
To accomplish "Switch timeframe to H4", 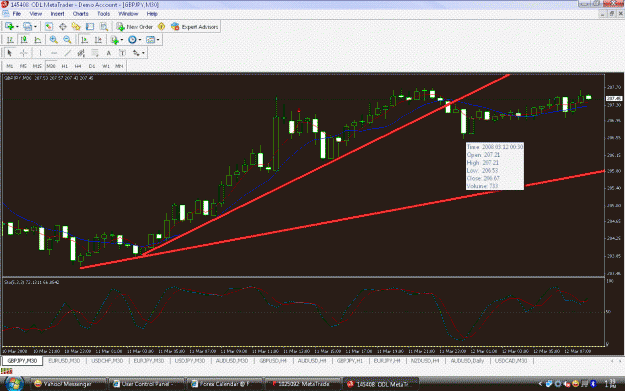I will click(x=78, y=66).
